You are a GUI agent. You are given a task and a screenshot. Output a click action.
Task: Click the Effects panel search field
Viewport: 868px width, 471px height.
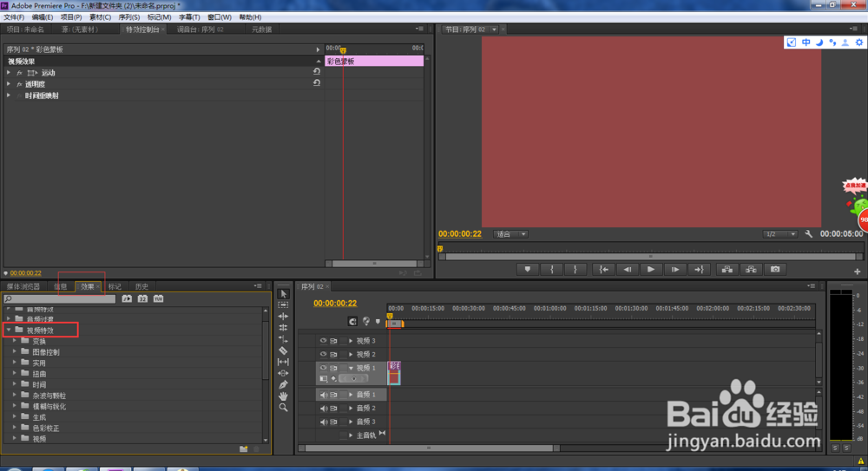click(x=59, y=299)
